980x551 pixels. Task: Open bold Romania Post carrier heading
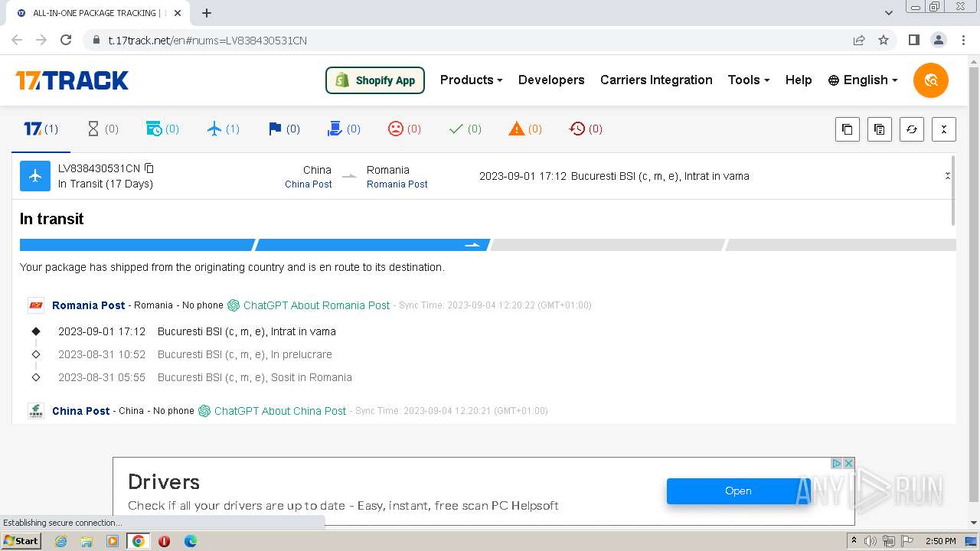pyautogui.click(x=89, y=305)
